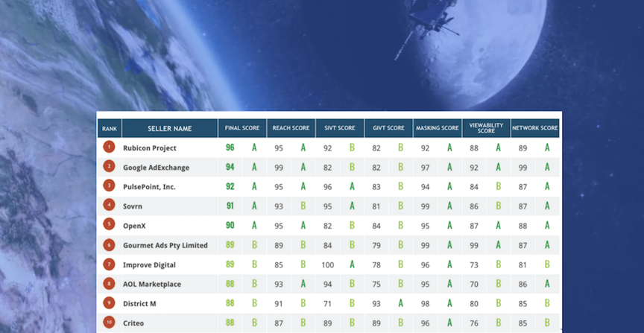Select the rank 9 badge for District M

tap(109, 303)
